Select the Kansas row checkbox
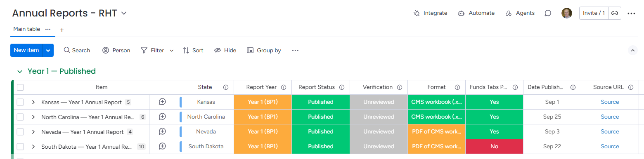 tap(20, 102)
